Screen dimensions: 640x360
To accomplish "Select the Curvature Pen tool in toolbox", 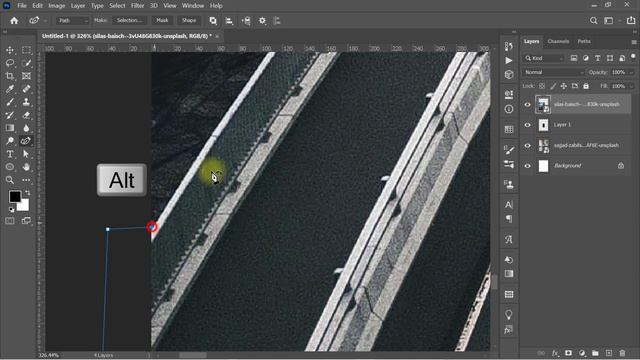I will [x=26, y=141].
